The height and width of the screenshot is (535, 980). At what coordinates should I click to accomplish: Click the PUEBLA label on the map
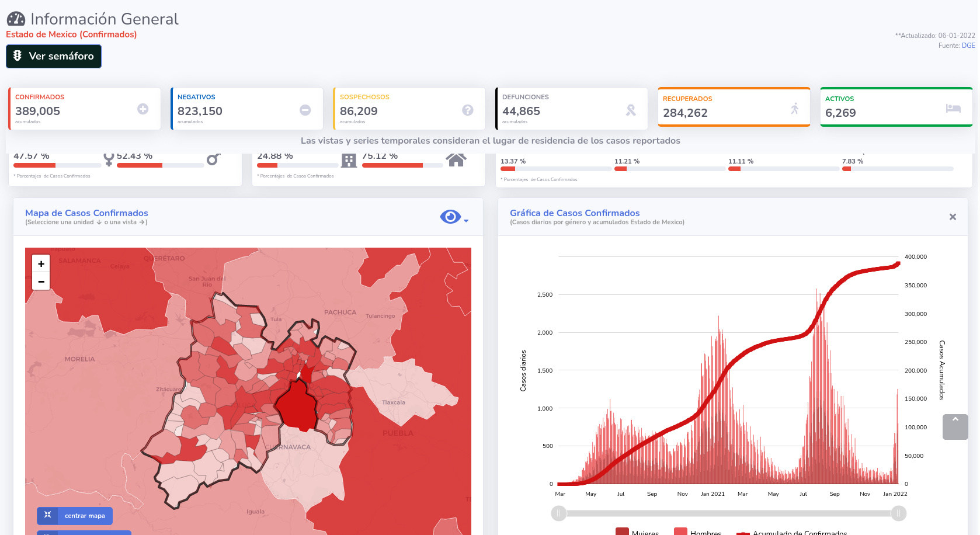[398, 433]
